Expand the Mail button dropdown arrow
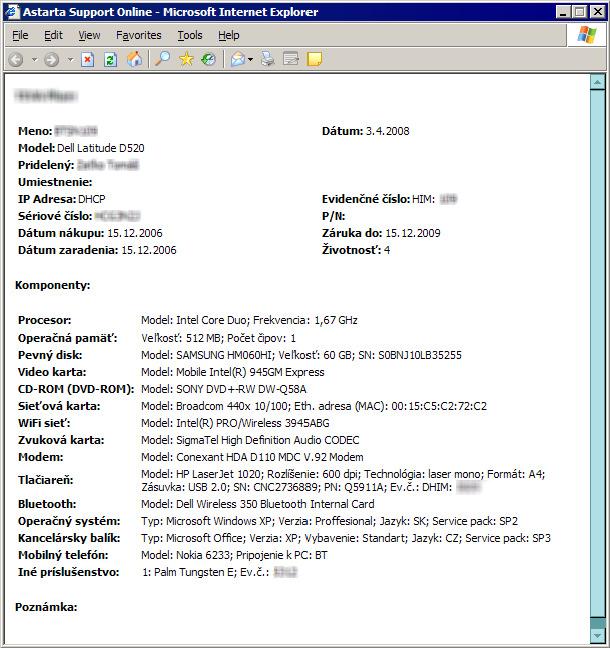Screen dimensions: 610x648 tap(250, 60)
